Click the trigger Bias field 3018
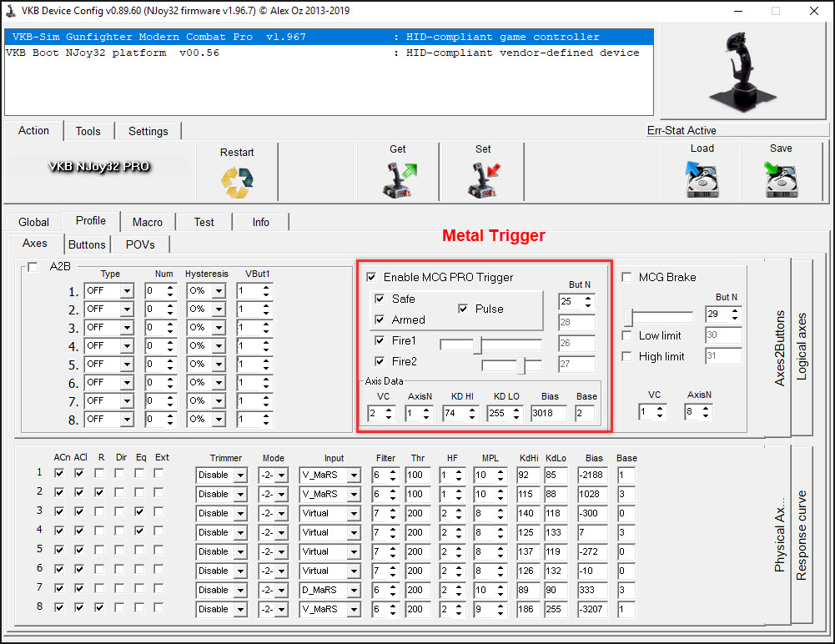 pyautogui.click(x=549, y=414)
